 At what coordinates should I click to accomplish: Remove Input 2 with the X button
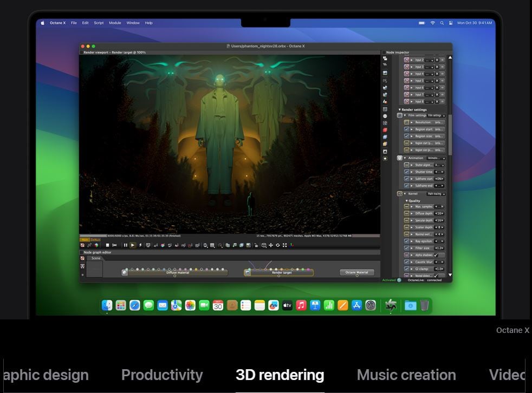pos(437,60)
